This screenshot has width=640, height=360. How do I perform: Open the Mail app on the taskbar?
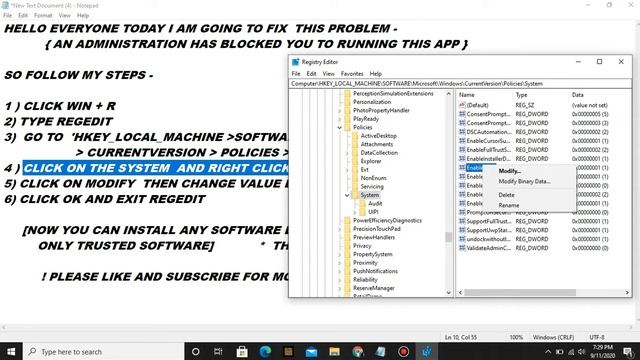311,351
